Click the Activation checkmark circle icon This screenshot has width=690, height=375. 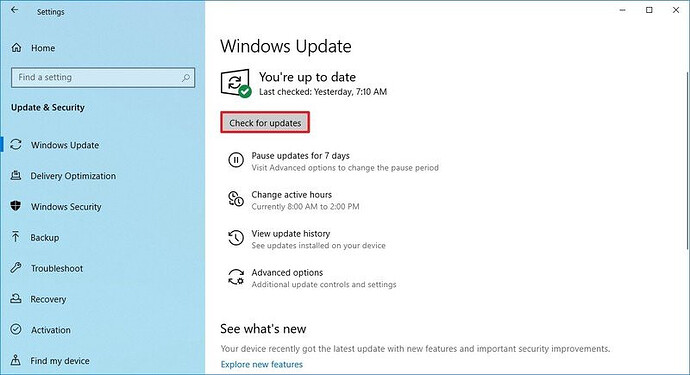[x=16, y=329]
